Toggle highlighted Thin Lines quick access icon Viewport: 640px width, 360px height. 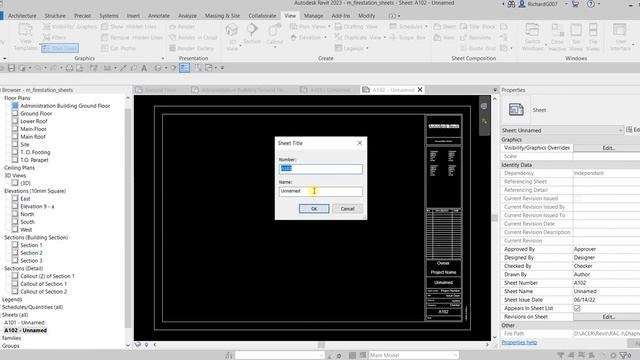[x=184, y=68]
